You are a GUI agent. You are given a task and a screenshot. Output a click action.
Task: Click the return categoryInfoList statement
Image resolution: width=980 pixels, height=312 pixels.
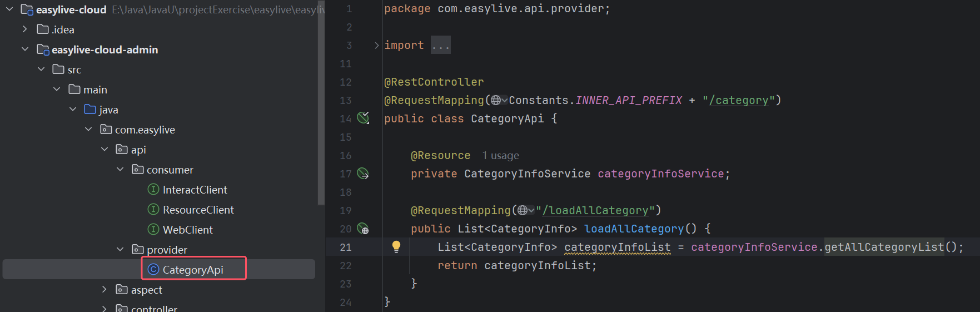coord(517,265)
